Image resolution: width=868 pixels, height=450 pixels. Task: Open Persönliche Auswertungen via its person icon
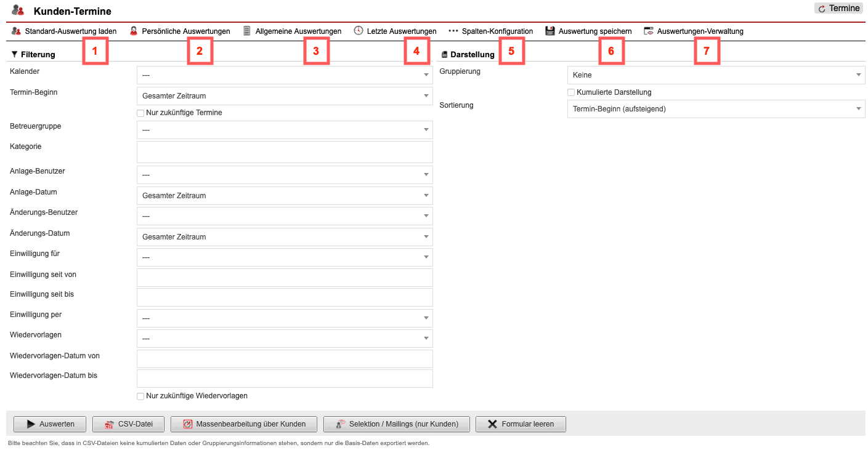134,31
